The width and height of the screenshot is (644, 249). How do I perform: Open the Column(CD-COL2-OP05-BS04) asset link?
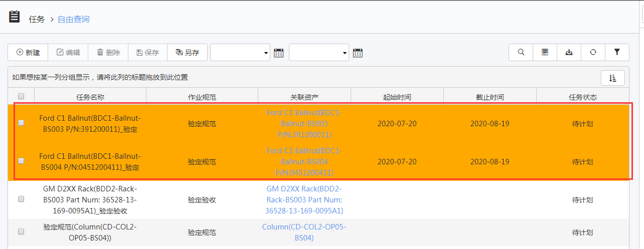coord(304,232)
